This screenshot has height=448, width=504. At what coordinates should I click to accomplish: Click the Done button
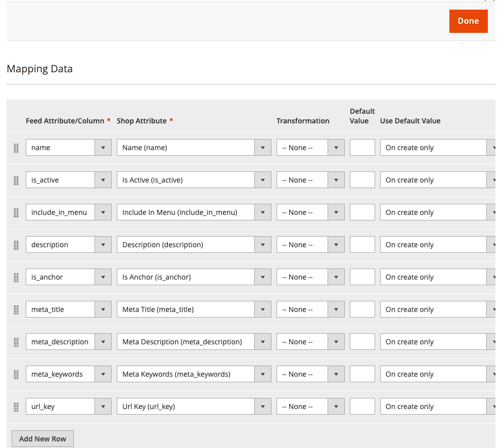pos(468,21)
